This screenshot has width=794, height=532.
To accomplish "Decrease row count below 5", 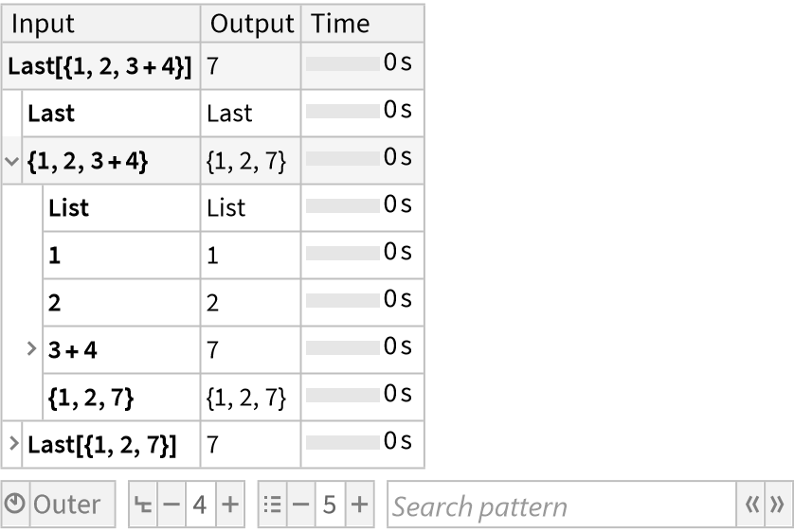I will coord(298,505).
